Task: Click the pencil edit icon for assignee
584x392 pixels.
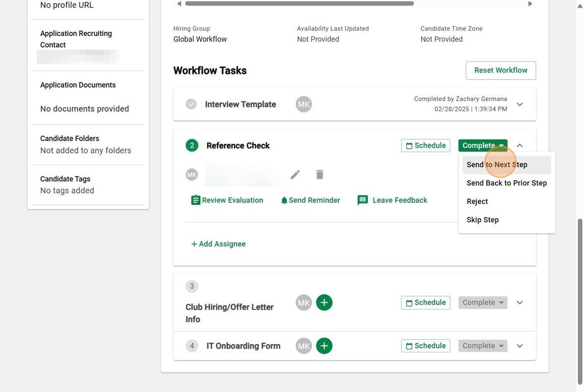Action: tap(295, 175)
